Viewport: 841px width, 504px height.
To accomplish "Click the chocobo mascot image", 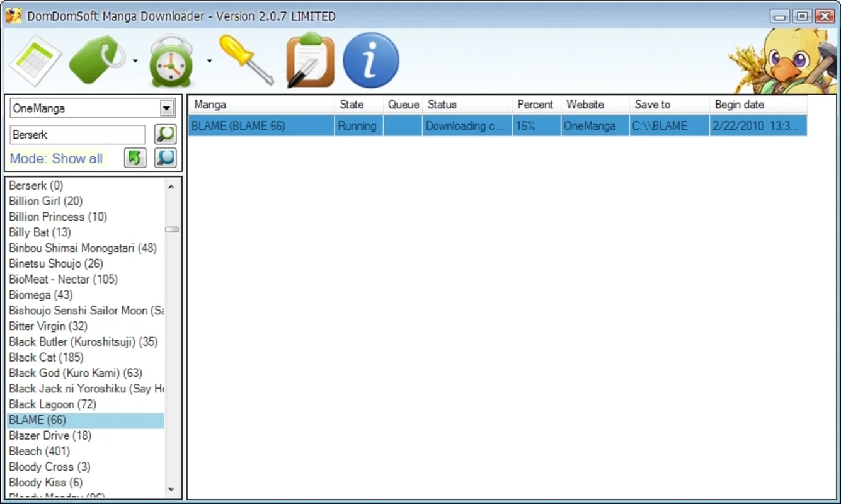I will [x=784, y=60].
